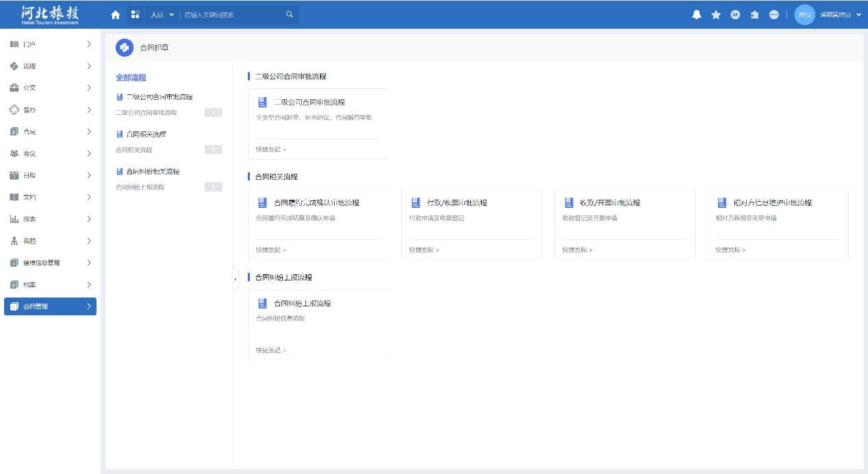Click book icon on 付款/收票审批流程 card
Image resolution: width=868 pixels, height=474 pixels.
pos(416,203)
